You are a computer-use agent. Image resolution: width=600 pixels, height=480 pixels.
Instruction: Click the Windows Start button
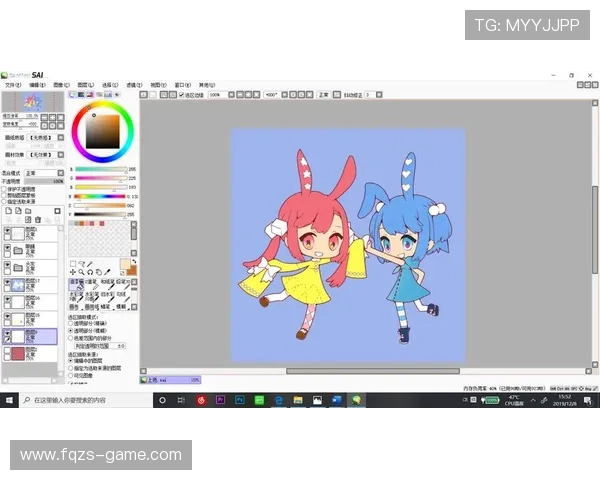[9, 400]
